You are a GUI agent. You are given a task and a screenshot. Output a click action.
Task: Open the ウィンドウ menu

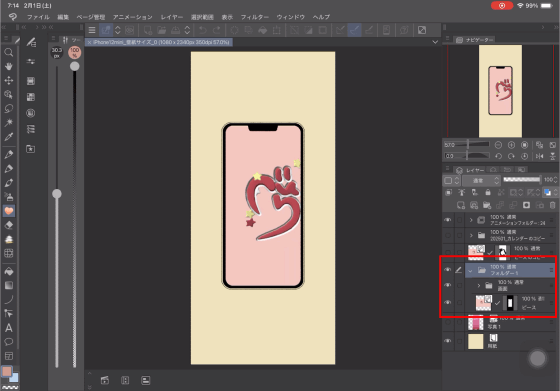(291, 17)
